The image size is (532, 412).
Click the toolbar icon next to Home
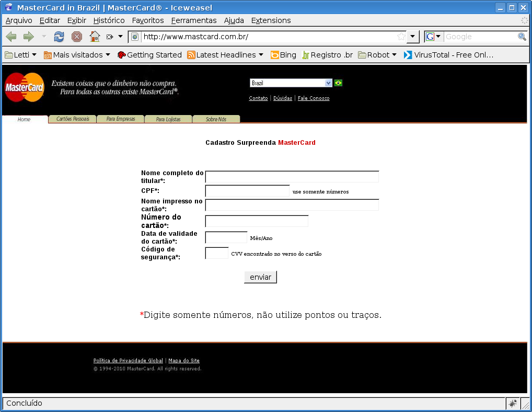click(x=110, y=37)
